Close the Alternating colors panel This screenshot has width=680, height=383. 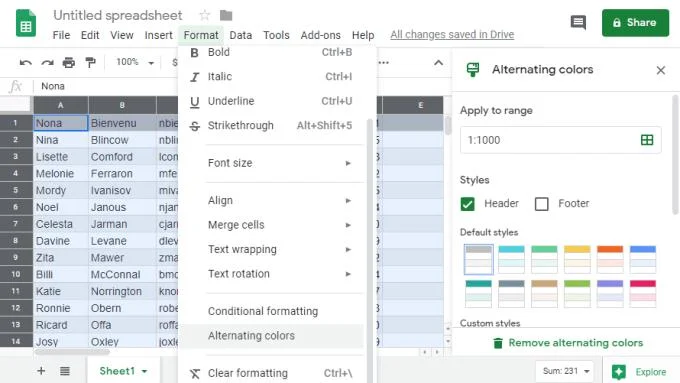point(660,70)
